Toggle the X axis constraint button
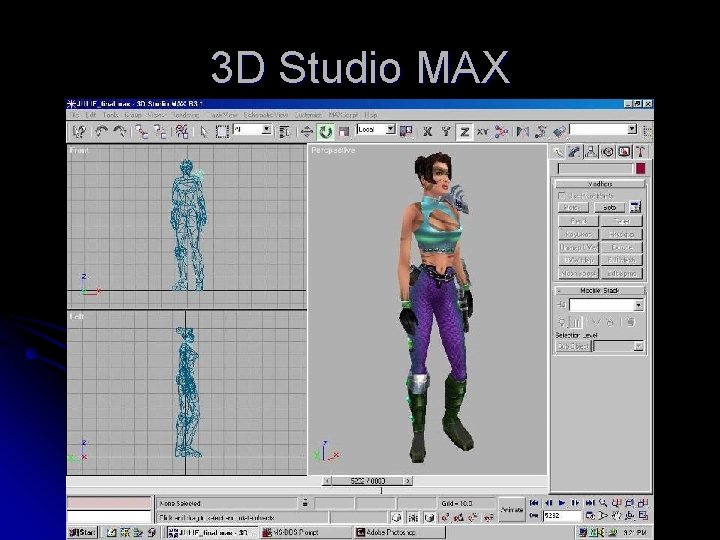This screenshot has width=720, height=540. coord(428,132)
